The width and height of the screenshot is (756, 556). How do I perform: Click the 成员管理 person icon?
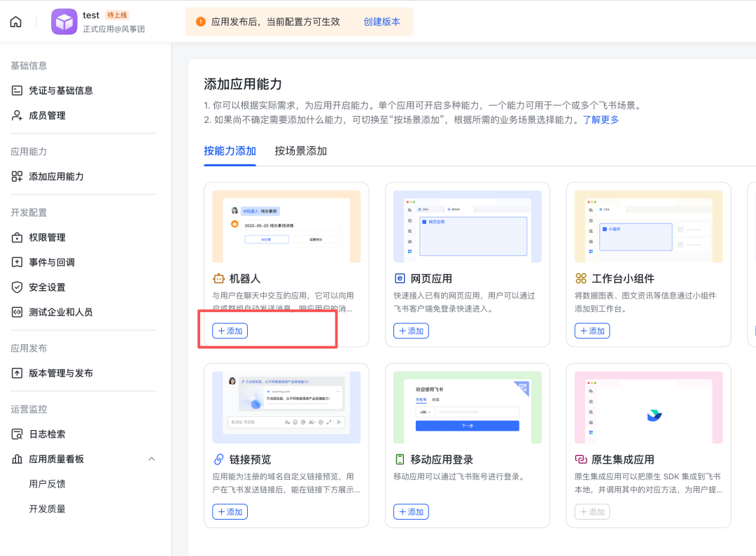[17, 115]
